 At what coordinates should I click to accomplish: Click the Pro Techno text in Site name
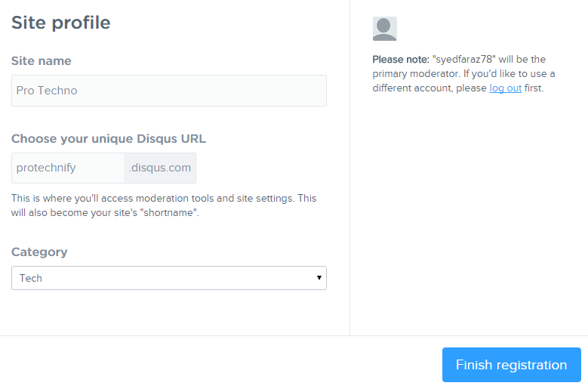(x=47, y=91)
